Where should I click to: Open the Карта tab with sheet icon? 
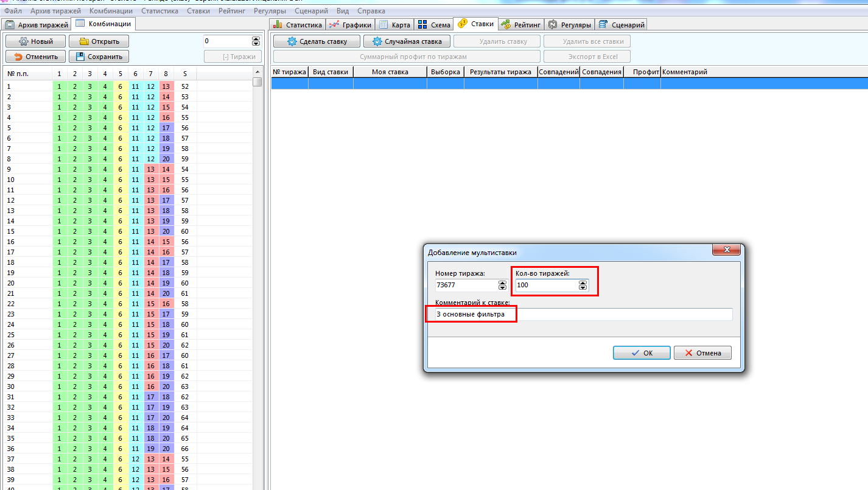tap(394, 25)
